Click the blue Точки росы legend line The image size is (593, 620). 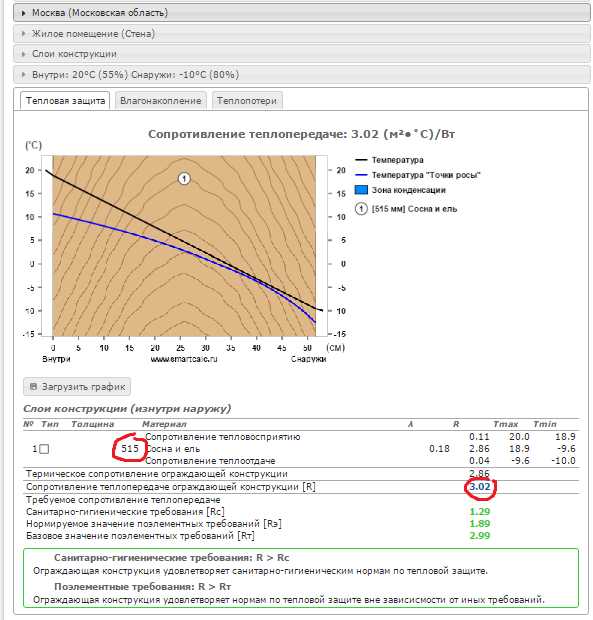click(361, 175)
